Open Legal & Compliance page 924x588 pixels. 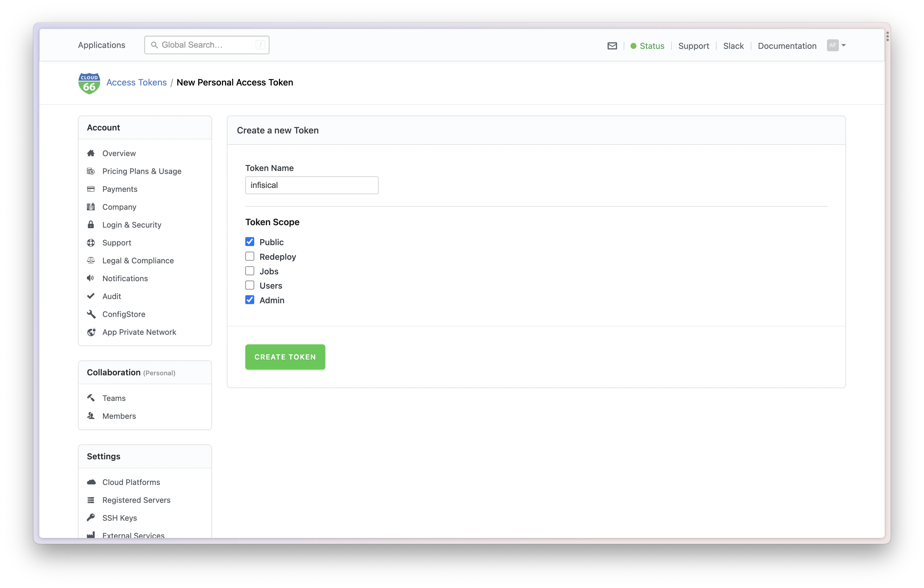(x=138, y=260)
